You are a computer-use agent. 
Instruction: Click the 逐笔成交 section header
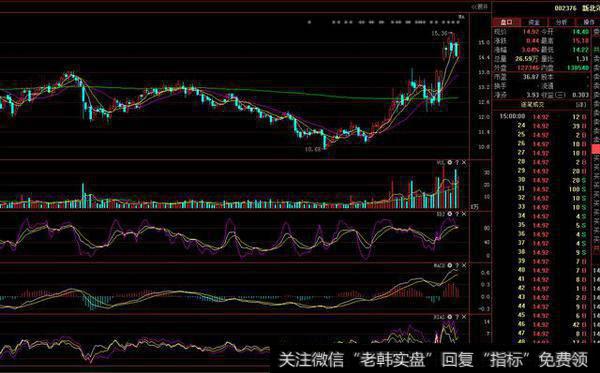pyautogui.click(x=532, y=104)
